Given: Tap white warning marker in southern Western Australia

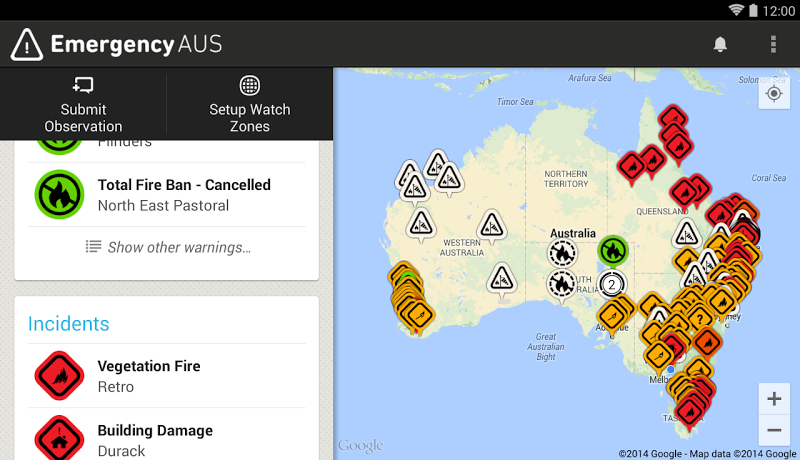Looking at the screenshot, I should 501,279.
